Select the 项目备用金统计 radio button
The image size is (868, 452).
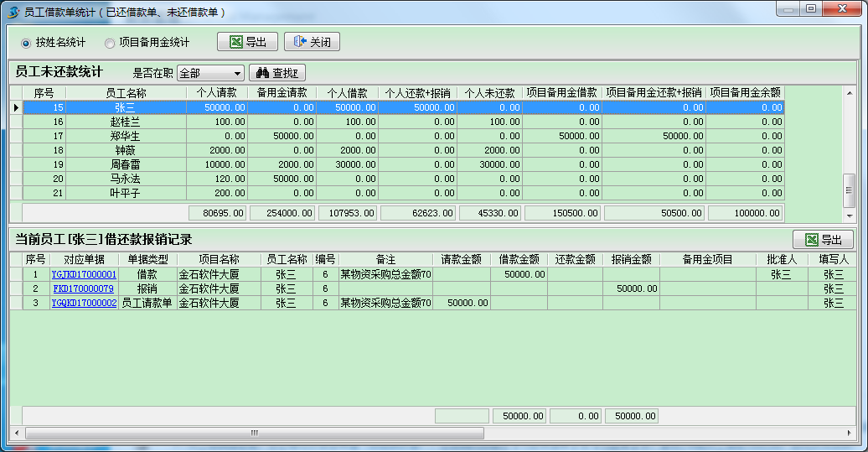110,43
